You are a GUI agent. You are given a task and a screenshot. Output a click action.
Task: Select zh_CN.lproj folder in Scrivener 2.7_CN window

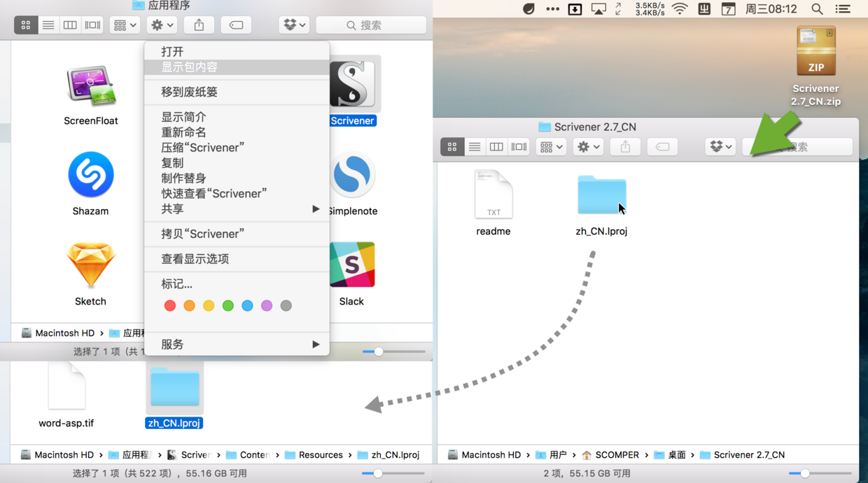(x=601, y=195)
